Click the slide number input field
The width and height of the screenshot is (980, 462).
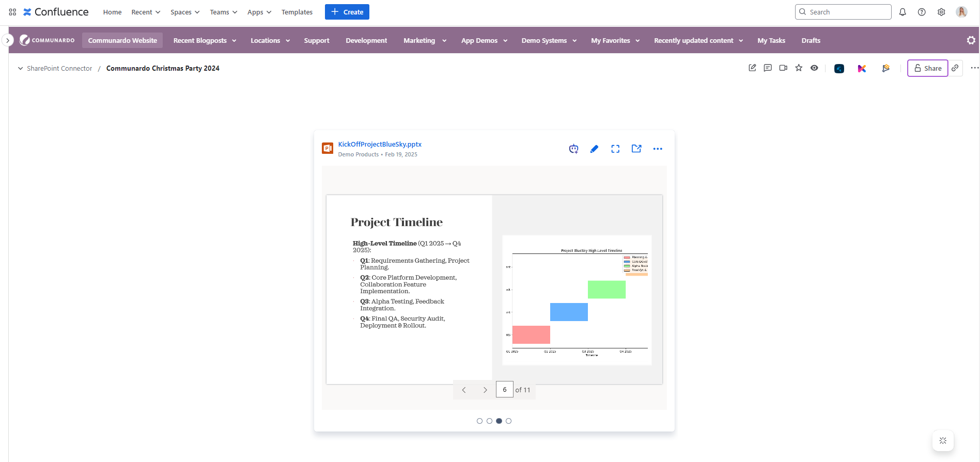point(504,390)
